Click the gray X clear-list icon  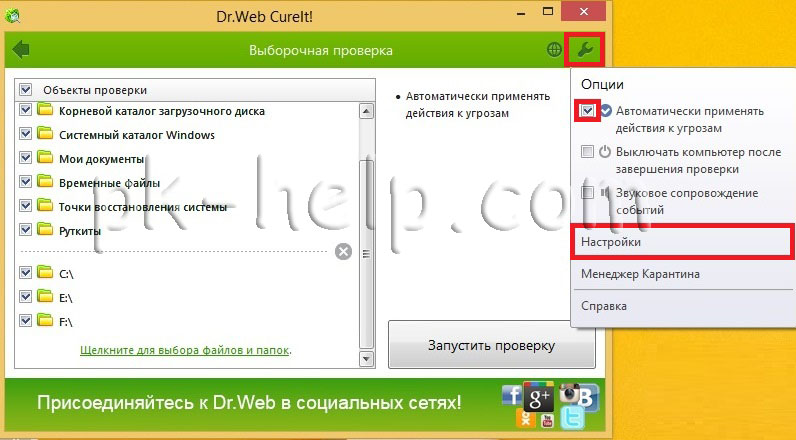click(343, 251)
